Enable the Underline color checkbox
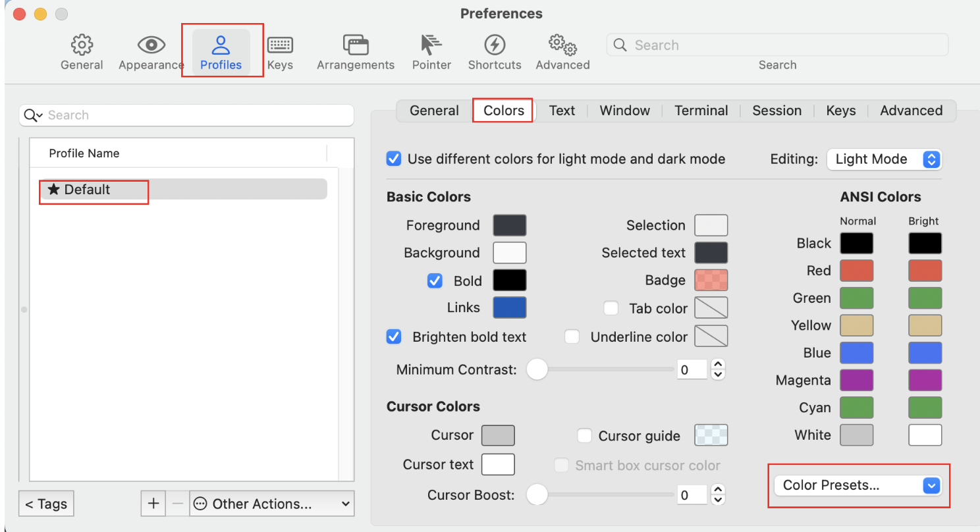This screenshot has width=980, height=532. point(572,336)
